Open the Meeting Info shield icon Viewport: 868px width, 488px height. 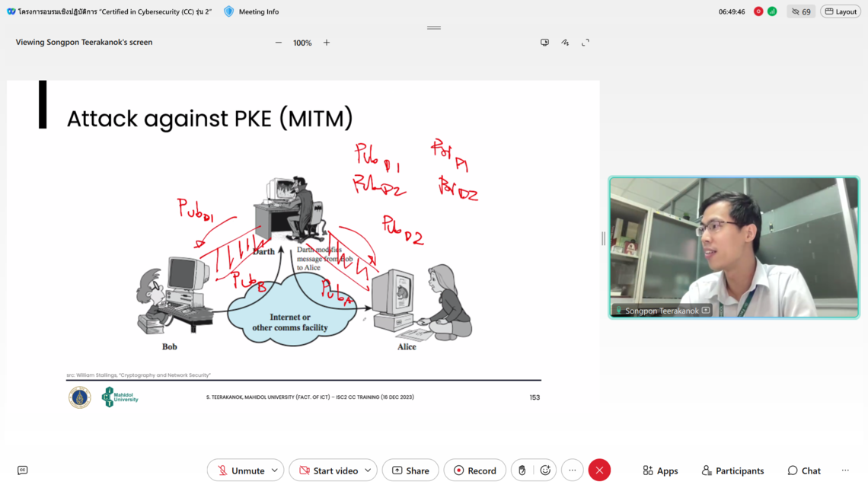click(229, 11)
